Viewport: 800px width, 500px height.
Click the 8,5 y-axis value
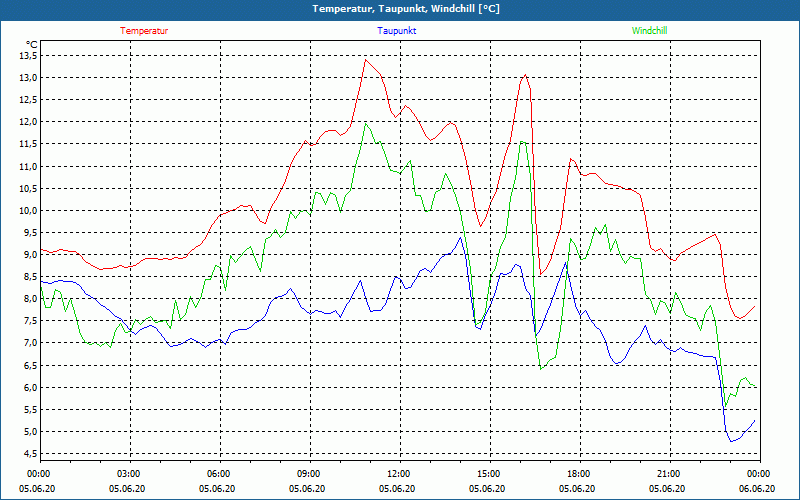pos(31,277)
